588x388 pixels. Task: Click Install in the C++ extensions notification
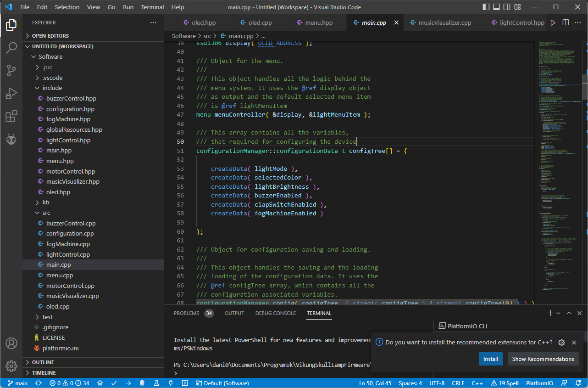[490, 359]
